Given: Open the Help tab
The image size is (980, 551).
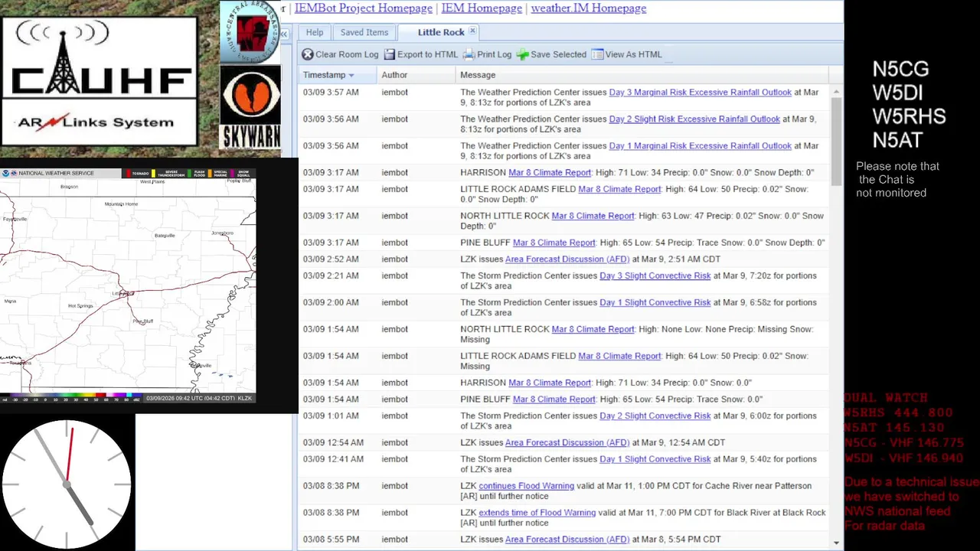Looking at the screenshot, I should (x=315, y=32).
